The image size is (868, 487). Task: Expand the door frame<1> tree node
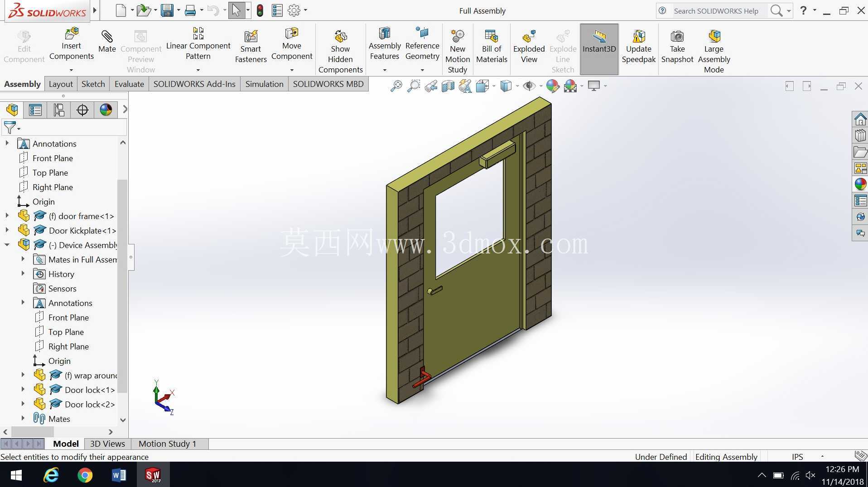(x=7, y=216)
